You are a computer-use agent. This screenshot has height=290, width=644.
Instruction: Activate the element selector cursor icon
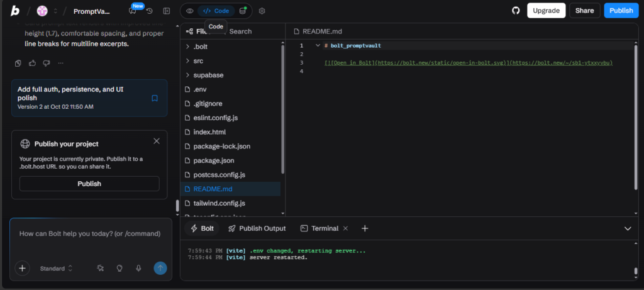point(100,268)
